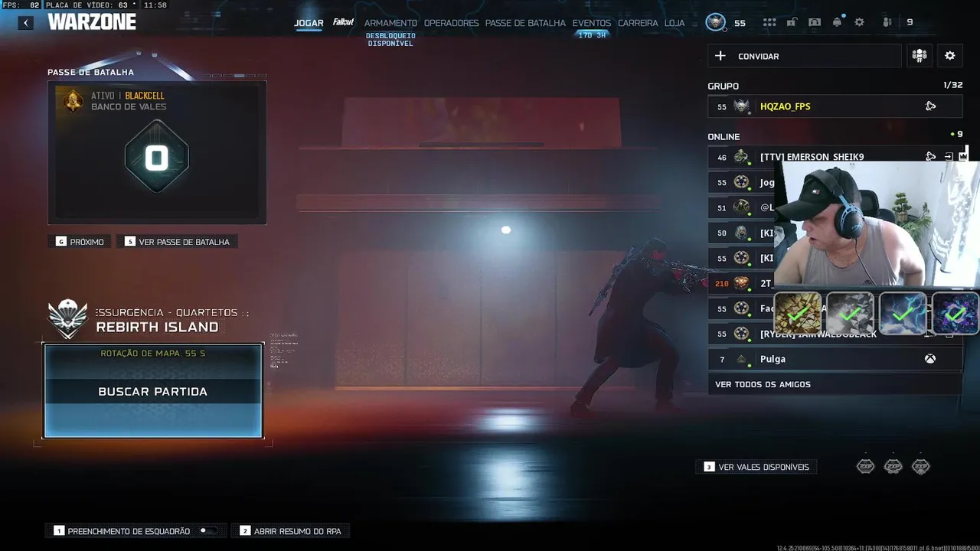Click the level 51 friend's emblem
Viewport: 980px width, 551px height.
[x=742, y=207]
